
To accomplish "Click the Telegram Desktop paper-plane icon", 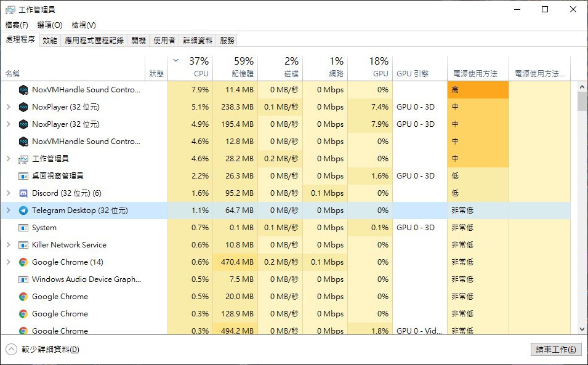I will pos(23,211).
